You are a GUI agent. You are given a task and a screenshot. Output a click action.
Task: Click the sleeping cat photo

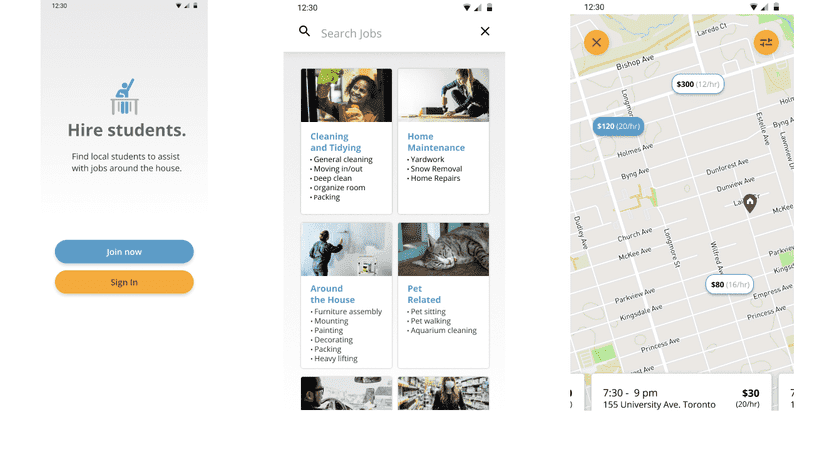[443, 249]
